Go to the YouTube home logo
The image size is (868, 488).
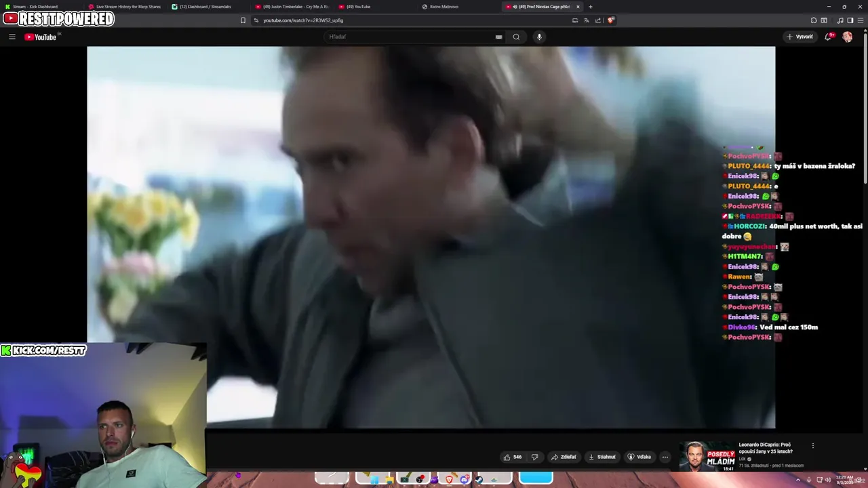41,37
